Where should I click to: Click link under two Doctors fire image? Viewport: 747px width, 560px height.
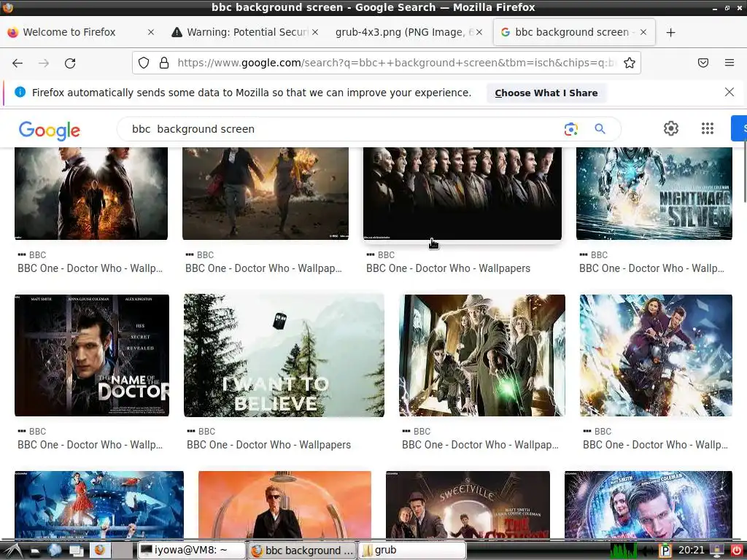click(x=90, y=268)
